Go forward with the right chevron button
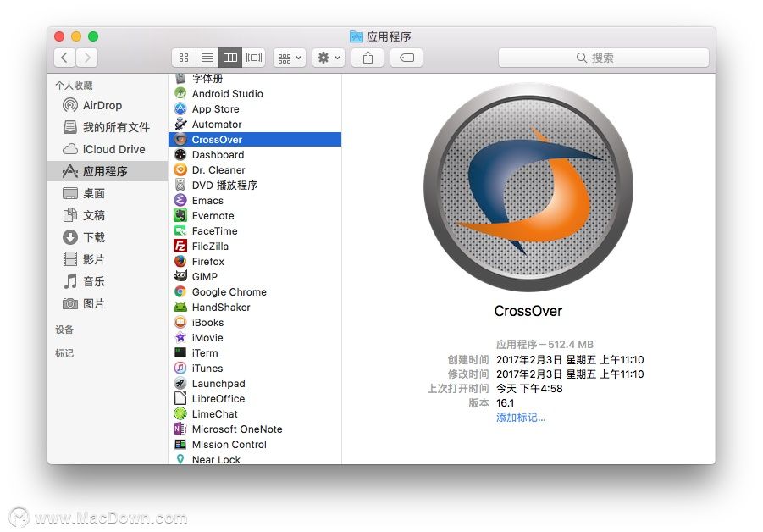Image resolution: width=763 pixels, height=532 pixels. (87, 58)
